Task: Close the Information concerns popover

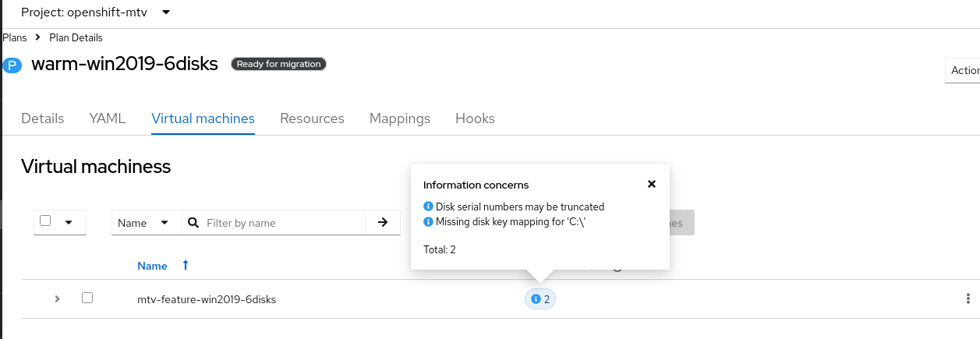Action: point(652,185)
